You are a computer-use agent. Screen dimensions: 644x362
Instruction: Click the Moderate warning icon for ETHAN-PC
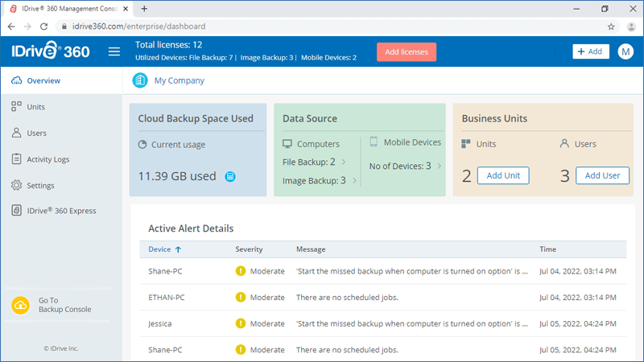(241, 297)
